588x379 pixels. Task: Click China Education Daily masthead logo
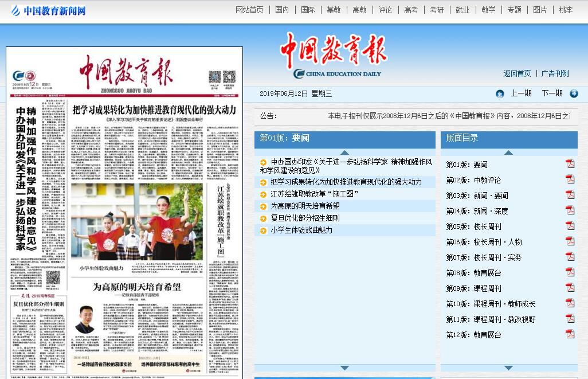pyautogui.click(x=334, y=56)
